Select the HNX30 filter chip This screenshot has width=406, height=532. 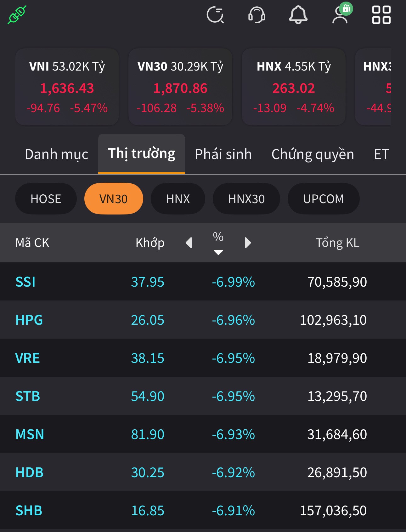pos(246,199)
